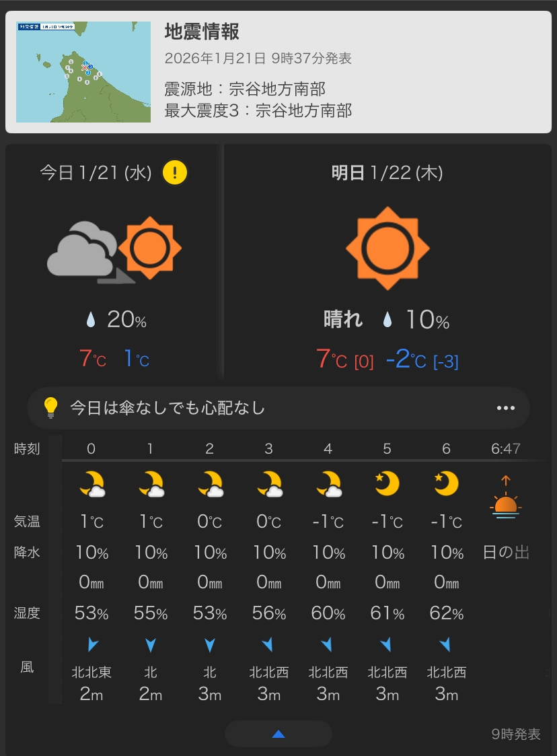Tap the north wind arrow at 1 o'clock
The image size is (557, 756).
click(x=151, y=646)
